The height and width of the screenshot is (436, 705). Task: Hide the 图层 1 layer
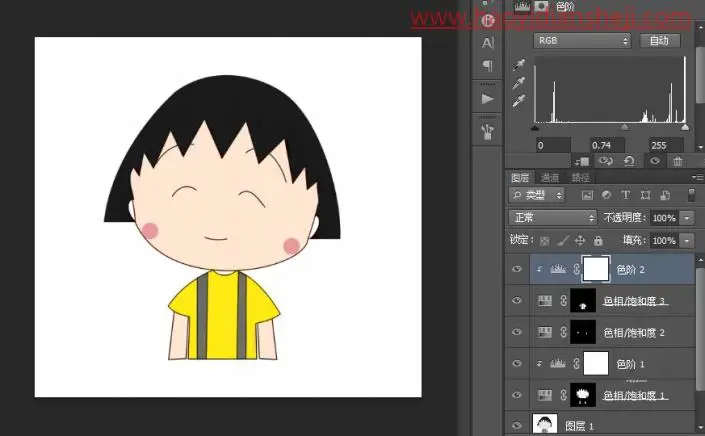pos(517,425)
